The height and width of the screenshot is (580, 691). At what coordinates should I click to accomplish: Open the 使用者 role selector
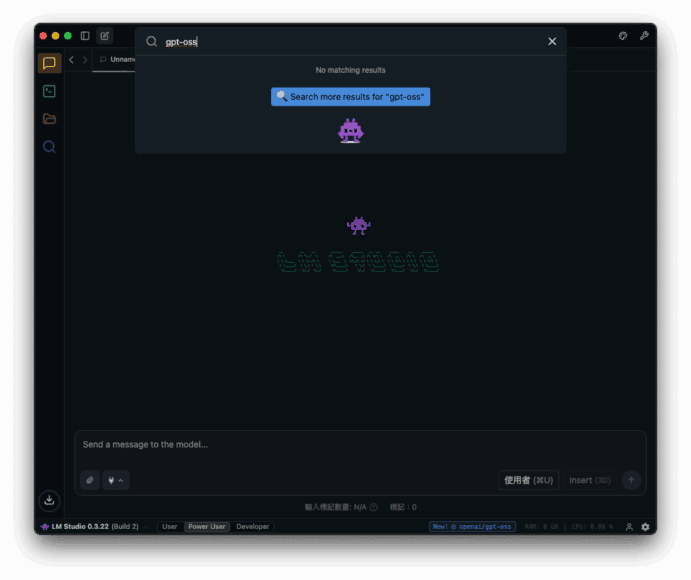point(528,480)
